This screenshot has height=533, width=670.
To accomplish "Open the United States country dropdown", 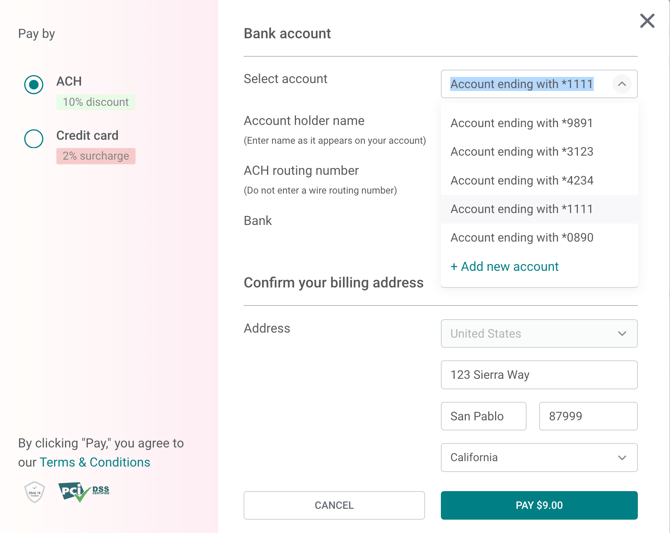I will (539, 334).
